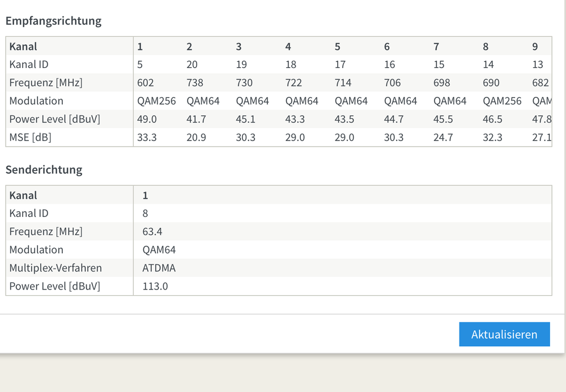
Task: Click the Aktualisieren button
Action: pos(504,334)
